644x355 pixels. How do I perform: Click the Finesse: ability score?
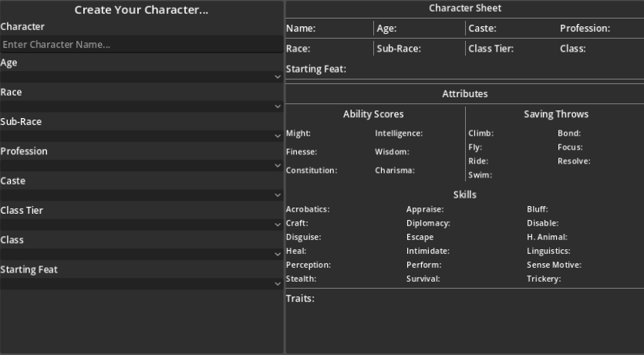tap(302, 151)
